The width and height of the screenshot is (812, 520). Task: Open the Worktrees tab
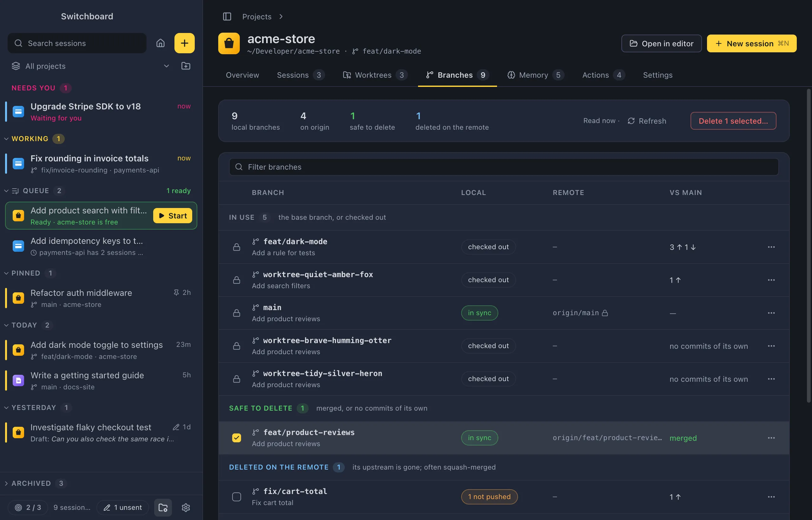(x=375, y=75)
